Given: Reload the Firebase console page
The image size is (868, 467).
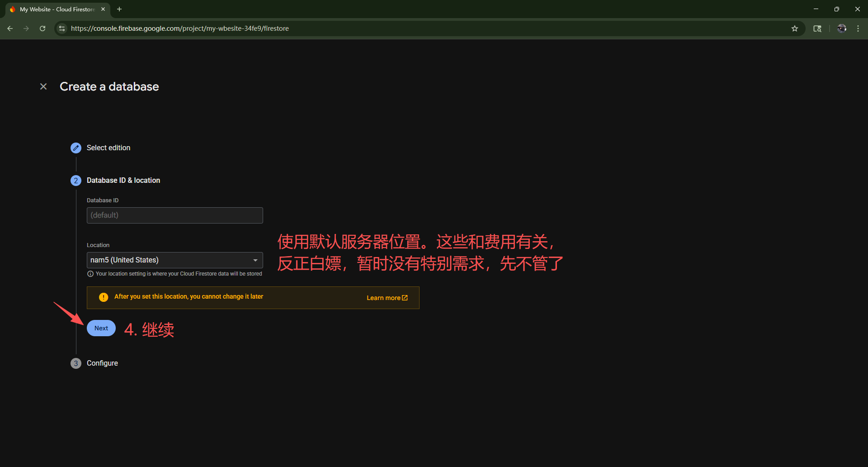Looking at the screenshot, I should [42, 29].
